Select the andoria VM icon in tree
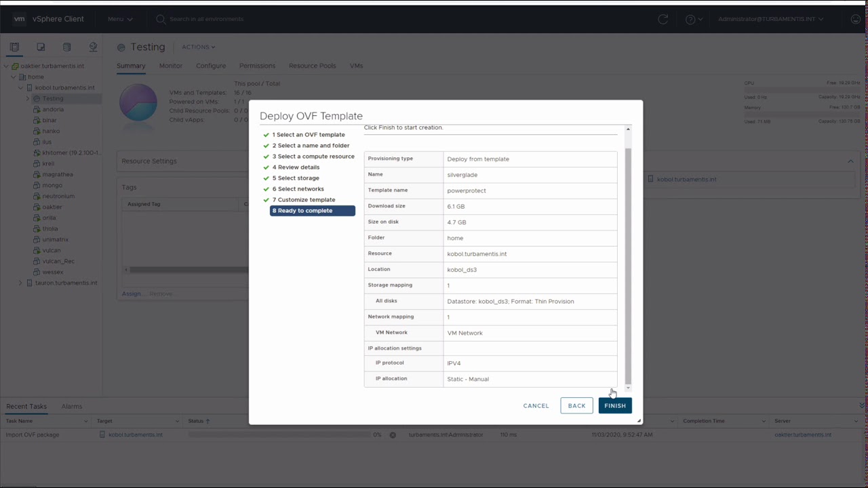868x488 pixels. click(37, 109)
